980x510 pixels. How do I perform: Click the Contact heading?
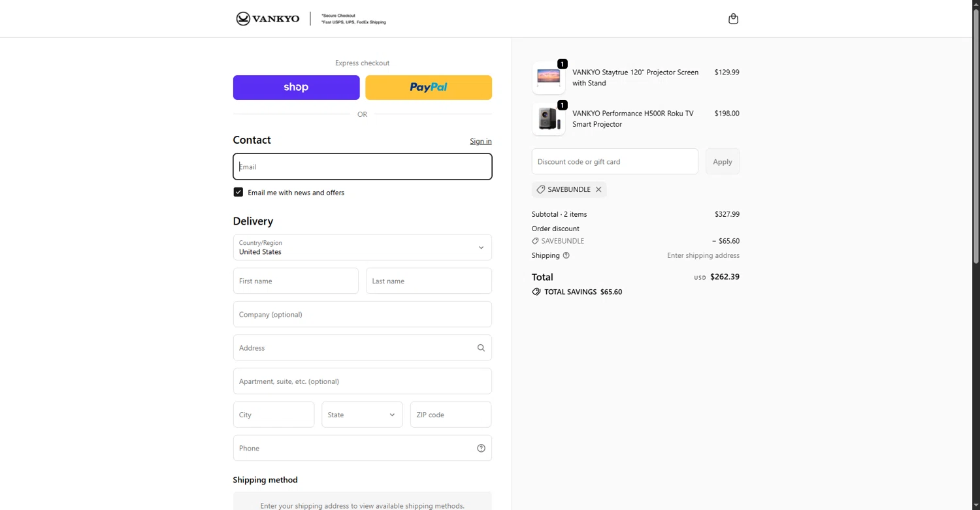click(x=252, y=140)
